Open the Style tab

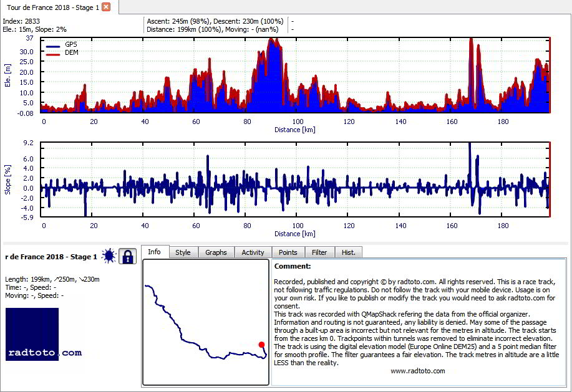(183, 252)
